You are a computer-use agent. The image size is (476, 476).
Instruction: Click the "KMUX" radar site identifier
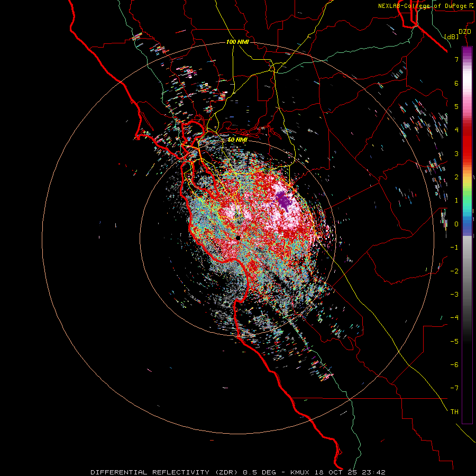[300, 472]
